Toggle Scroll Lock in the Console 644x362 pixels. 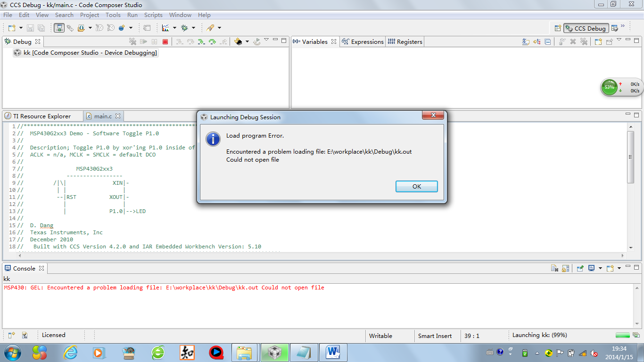point(566,268)
